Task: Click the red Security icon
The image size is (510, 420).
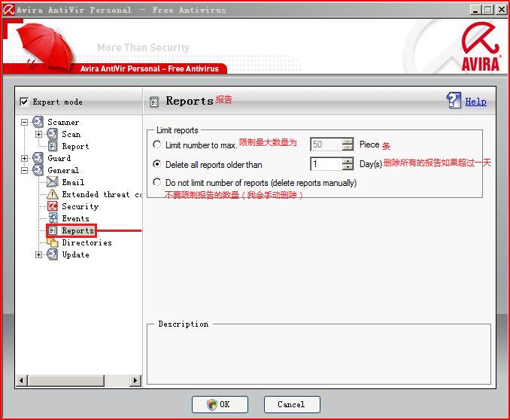Action: pyautogui.click(x=53, y=206)
